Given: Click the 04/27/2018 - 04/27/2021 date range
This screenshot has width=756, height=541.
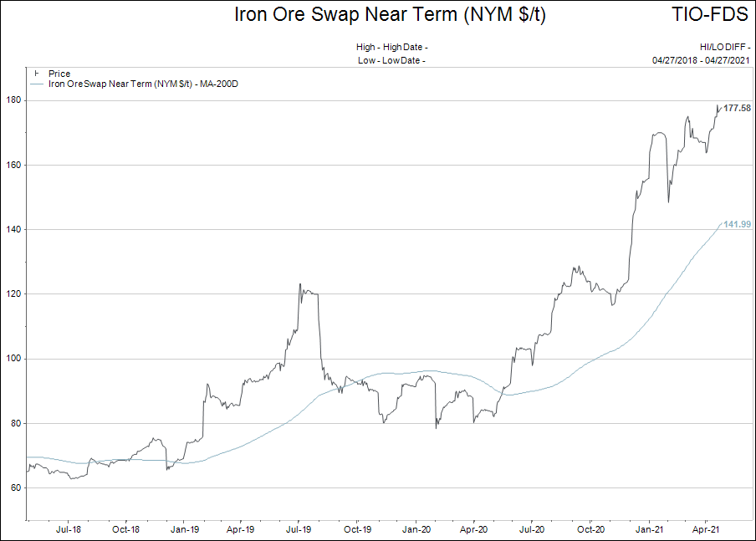Looking at the screenshot, I should (701, 60).
